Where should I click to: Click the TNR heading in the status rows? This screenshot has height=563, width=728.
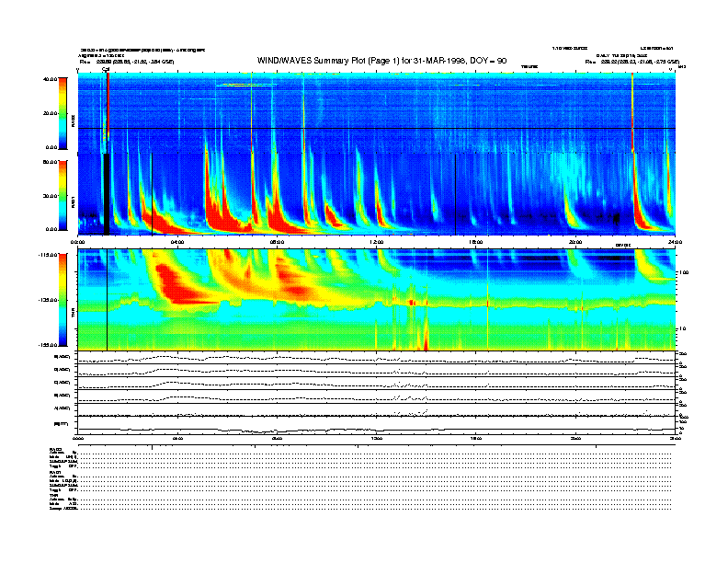coord(53,495)
